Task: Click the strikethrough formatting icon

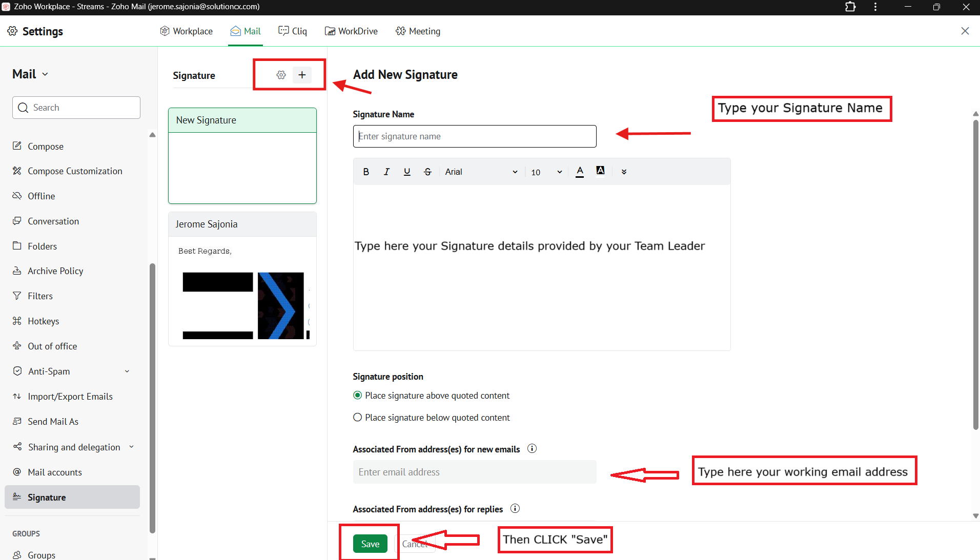Action: pos(427,172)
